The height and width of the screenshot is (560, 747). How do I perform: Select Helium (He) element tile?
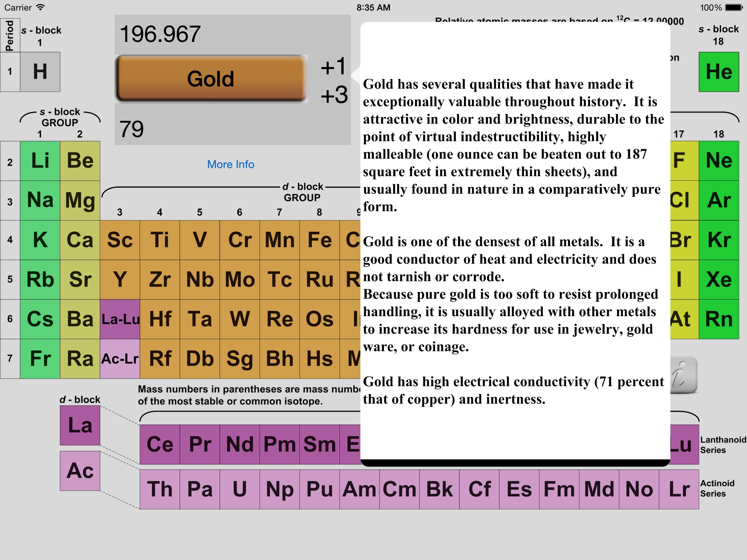click(x=719, y=72)
